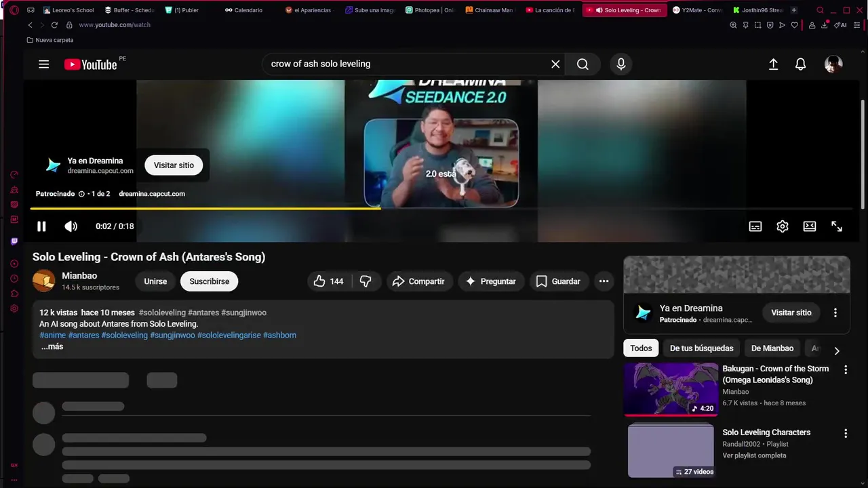
Task: Open the account avatar menu
Action: click(833, 64)
